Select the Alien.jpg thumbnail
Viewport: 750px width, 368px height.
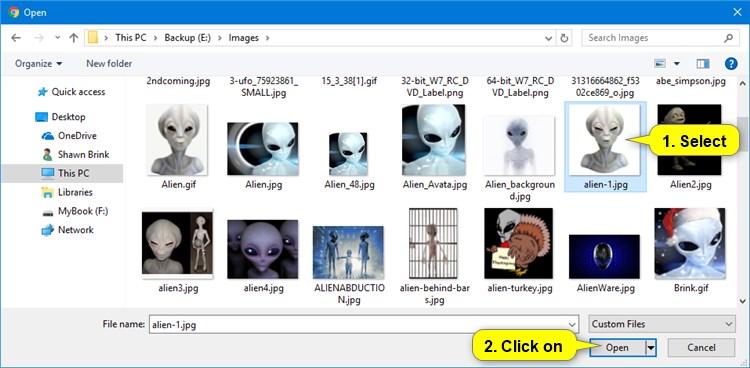[263, 149]
